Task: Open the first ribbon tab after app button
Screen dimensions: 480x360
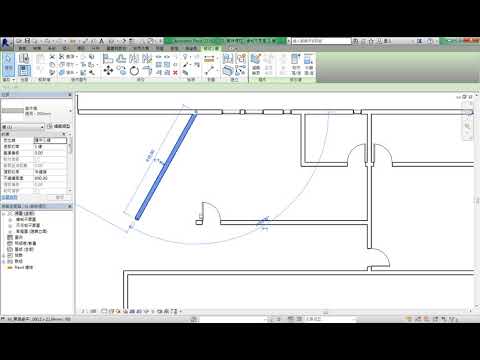Action: [22, 48]
